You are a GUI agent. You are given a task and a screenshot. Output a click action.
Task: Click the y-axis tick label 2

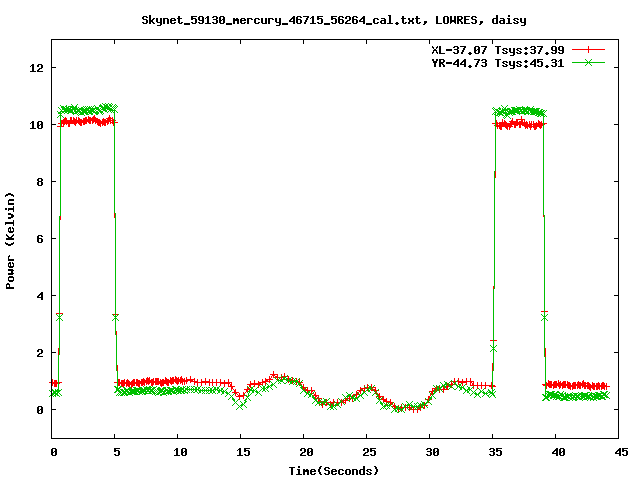click(40, 353)
